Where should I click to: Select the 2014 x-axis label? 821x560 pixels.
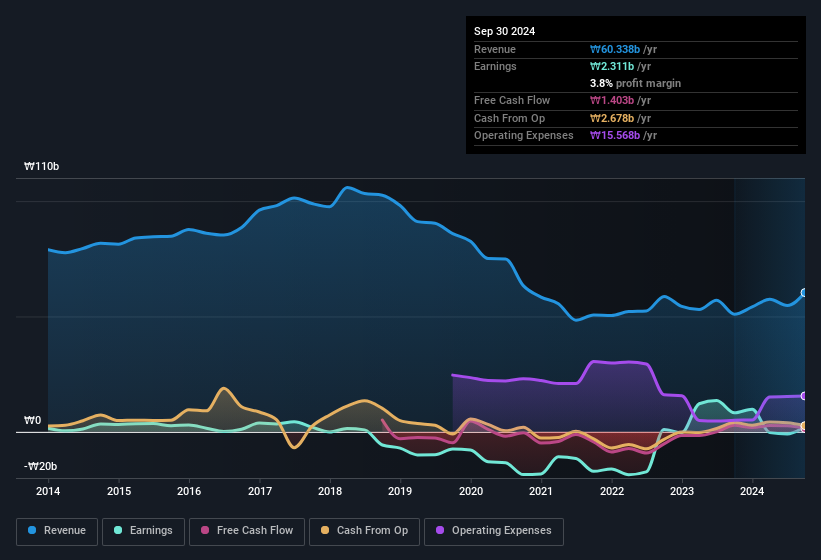point(48,491)
